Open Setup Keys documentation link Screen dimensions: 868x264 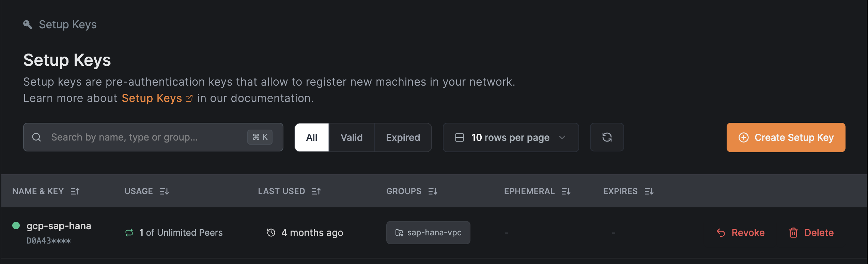coord(152,98)
